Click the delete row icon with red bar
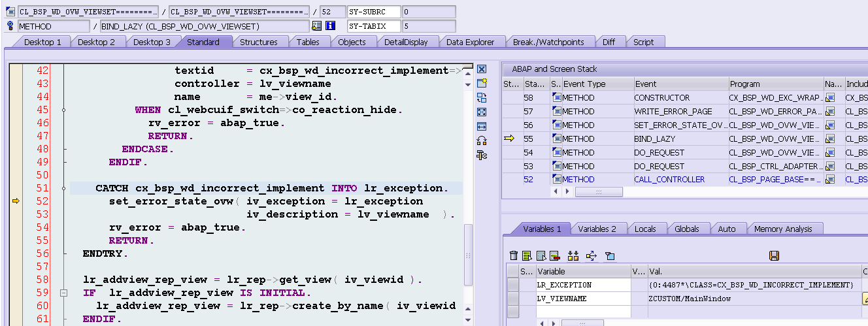Viewport: 868px width, 326px height. (x=555, y=255)
